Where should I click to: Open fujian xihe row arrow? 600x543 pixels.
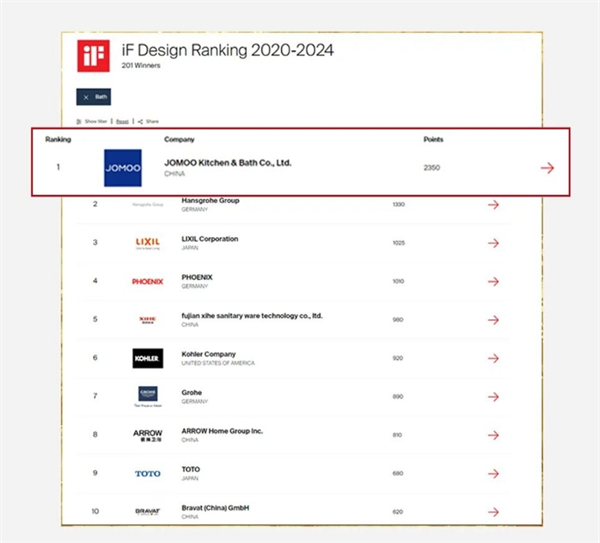(493, 320)
